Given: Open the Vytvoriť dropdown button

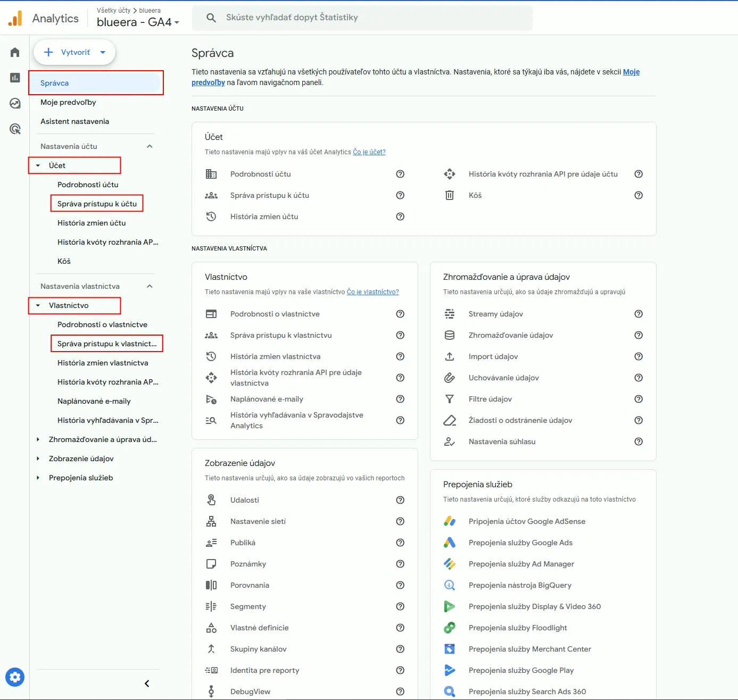Looking at the screenshot, I should [74, 52].
